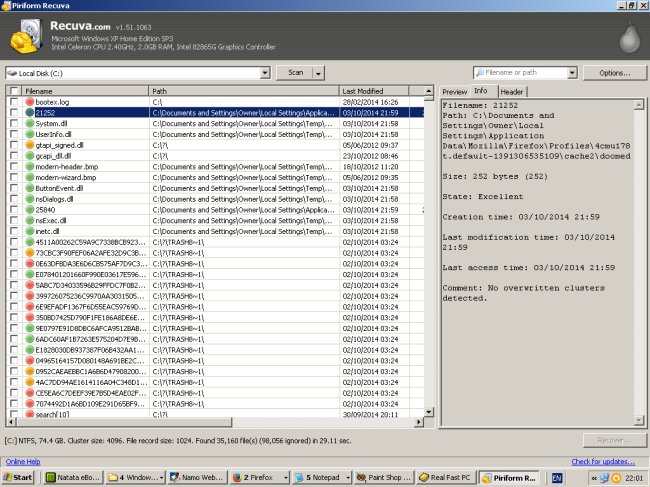Image resolution: width=650 pixels, height=487 pixels.
Task: Switch to the Preview tab
Action: (x=455, y=91)
